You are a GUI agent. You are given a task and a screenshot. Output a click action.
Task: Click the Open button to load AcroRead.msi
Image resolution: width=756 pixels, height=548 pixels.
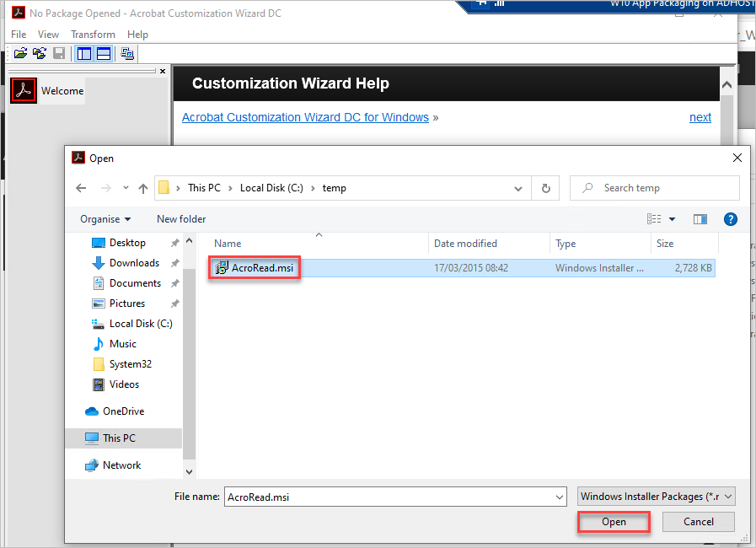614,522
